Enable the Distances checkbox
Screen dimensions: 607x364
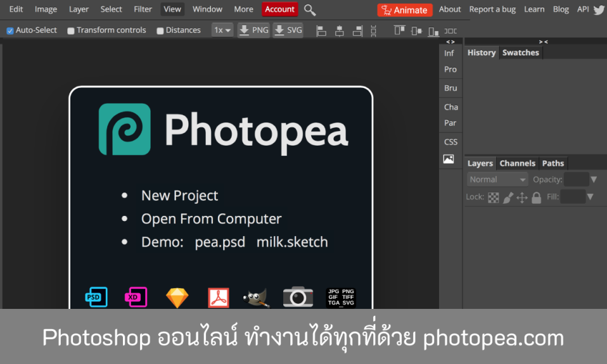160,30
